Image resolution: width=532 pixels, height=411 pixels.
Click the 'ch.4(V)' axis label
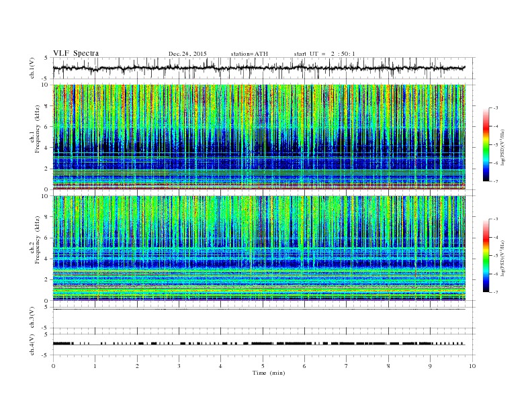32,345
